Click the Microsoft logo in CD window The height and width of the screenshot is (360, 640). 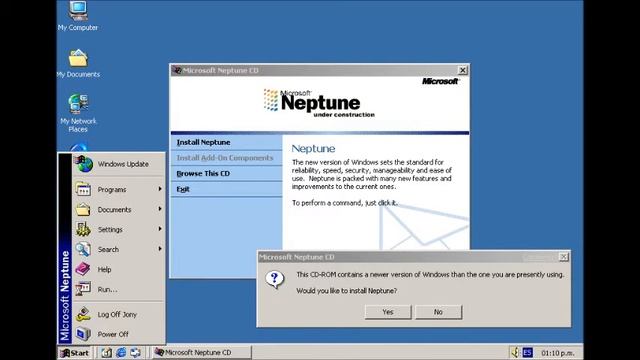click(440, 81)
